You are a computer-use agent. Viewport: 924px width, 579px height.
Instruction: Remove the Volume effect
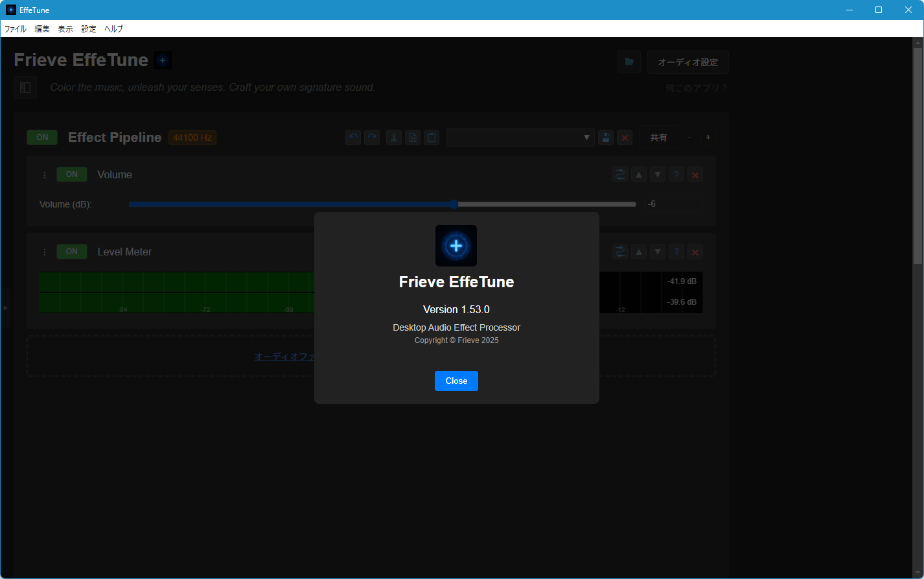tap(695, 174)
